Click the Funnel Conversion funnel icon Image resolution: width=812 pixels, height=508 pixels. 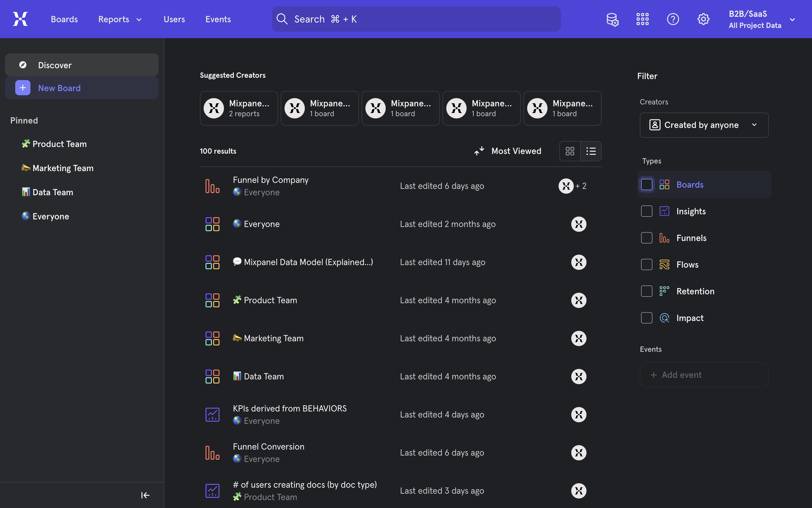pyautogui.click(x=213, y=452)
